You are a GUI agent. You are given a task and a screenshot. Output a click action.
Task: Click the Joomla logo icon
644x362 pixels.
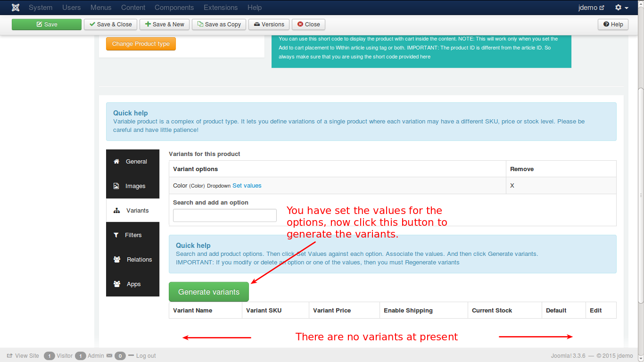16,8
